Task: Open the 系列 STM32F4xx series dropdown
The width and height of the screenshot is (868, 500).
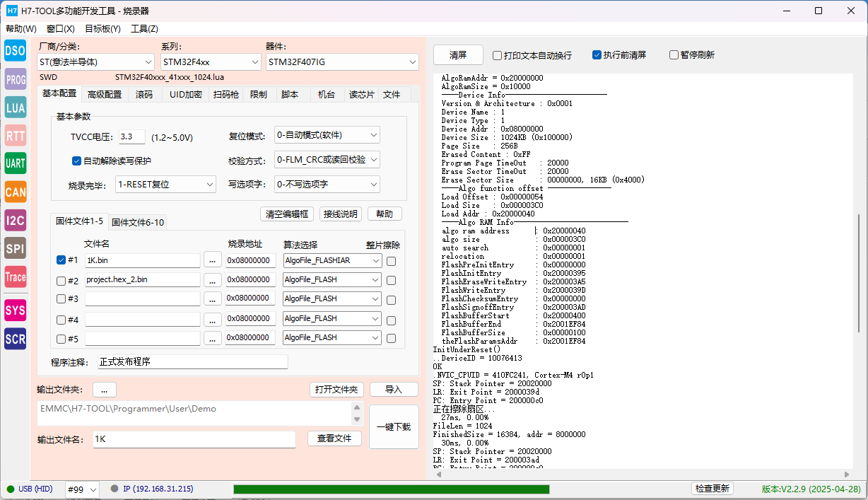Action: click(x=211, y=62)
